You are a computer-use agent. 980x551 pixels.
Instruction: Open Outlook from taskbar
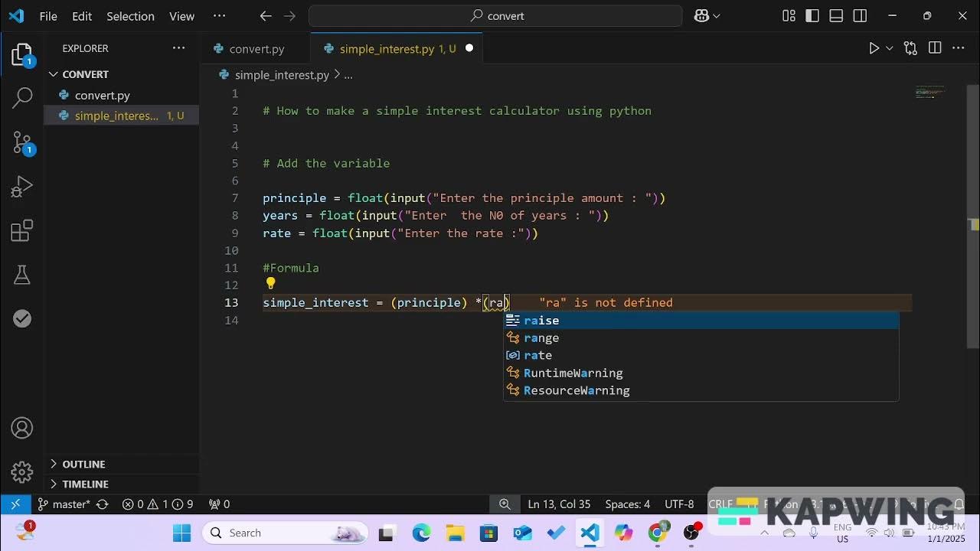tap(522, 533)
